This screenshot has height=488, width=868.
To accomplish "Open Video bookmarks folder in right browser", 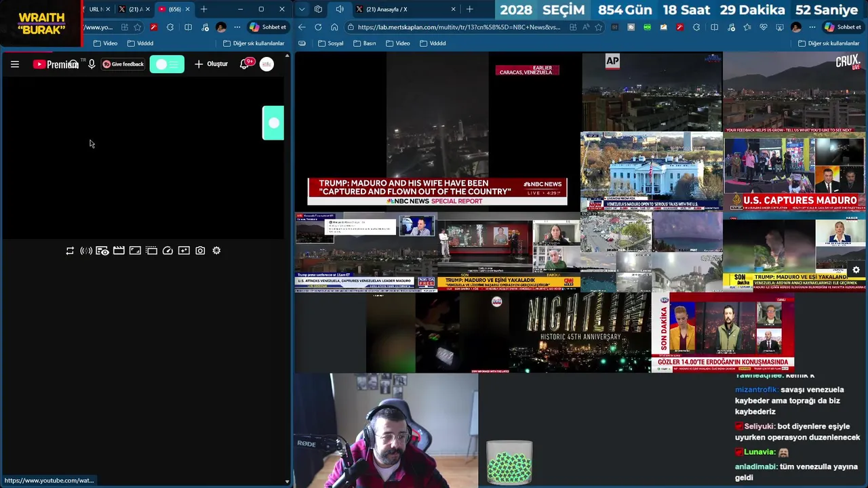I will [x=397, y=43].
